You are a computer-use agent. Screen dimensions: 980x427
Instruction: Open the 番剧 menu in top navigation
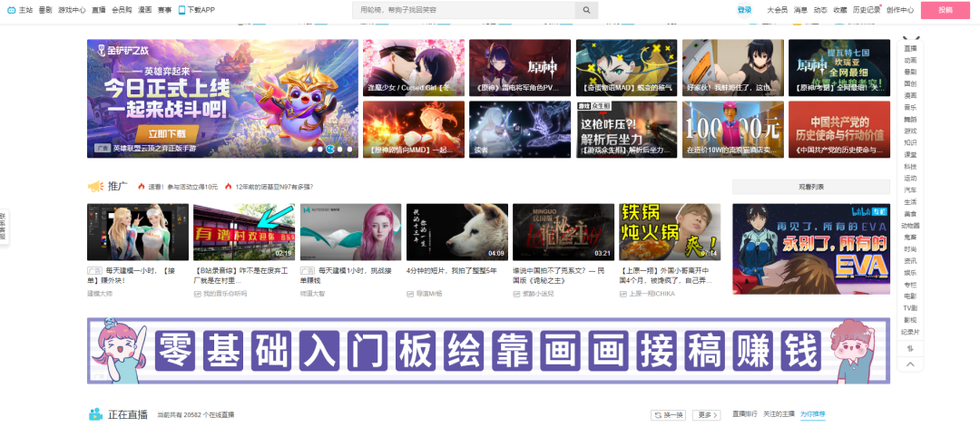click(x=45, y=10)
